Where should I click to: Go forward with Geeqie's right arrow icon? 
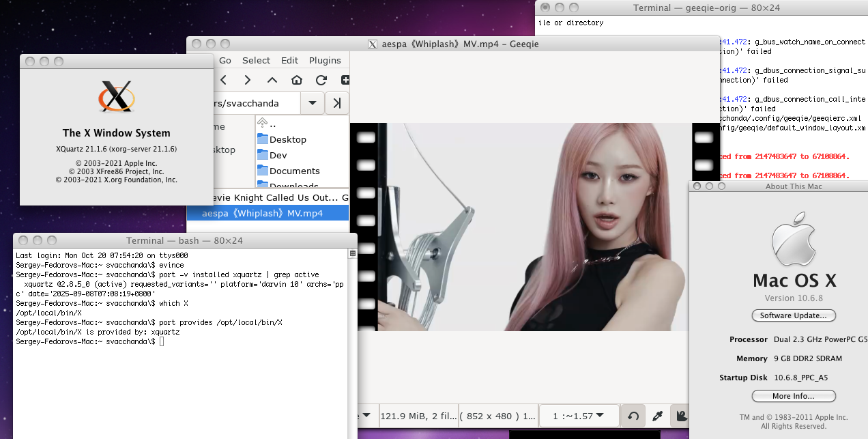click(x=247, y=81)
